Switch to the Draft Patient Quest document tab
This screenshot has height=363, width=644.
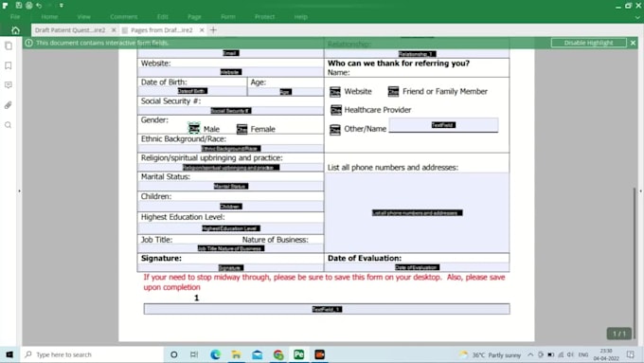pos(70,30)
